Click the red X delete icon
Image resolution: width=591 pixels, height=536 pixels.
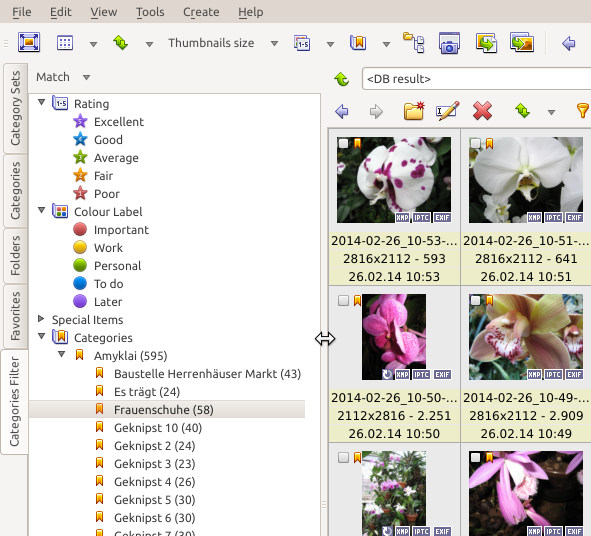(482, 111)
